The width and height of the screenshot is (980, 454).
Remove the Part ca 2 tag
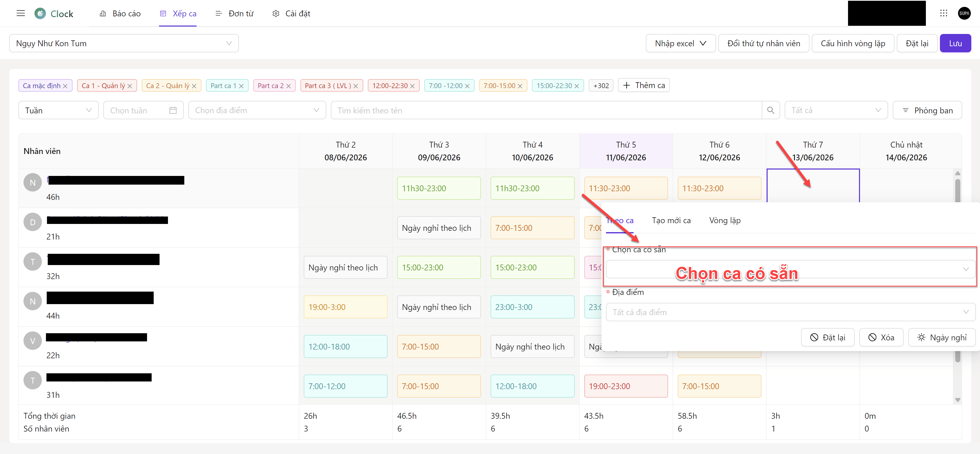coord(288,86)
